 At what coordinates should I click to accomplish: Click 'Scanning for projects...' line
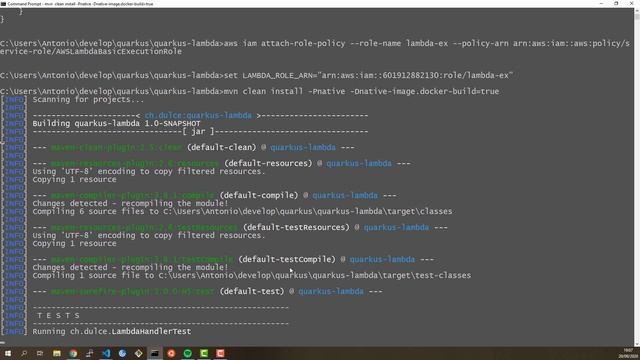point(88,100)
